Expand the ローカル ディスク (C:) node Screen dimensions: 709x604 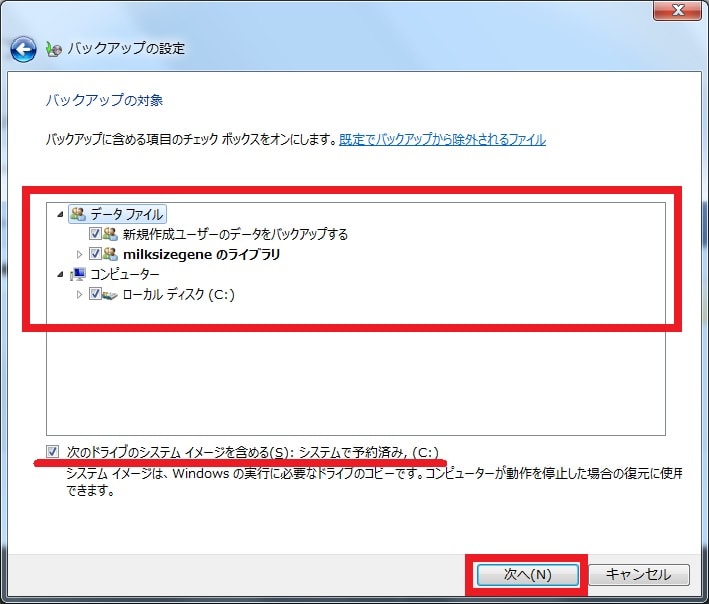pos(79,295)
